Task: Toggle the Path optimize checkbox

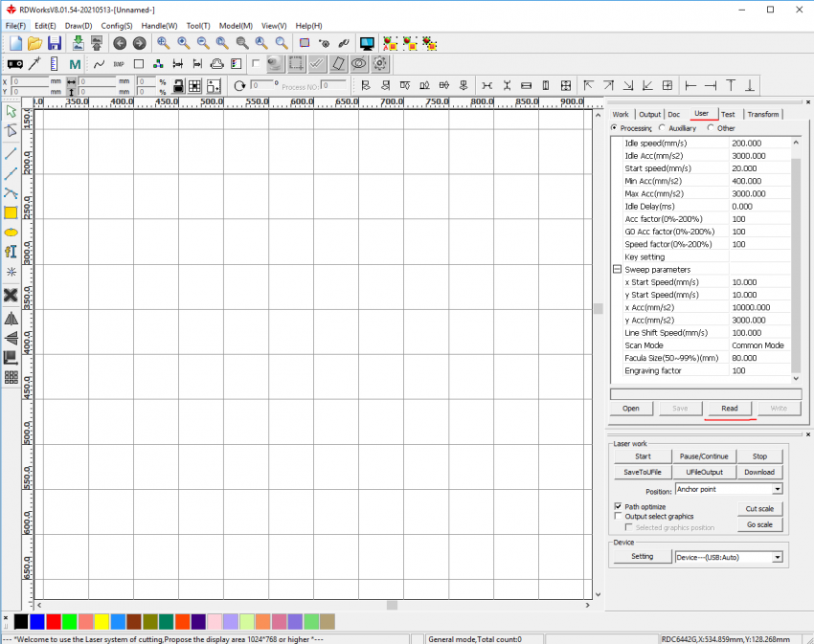Action: [618, 506]
